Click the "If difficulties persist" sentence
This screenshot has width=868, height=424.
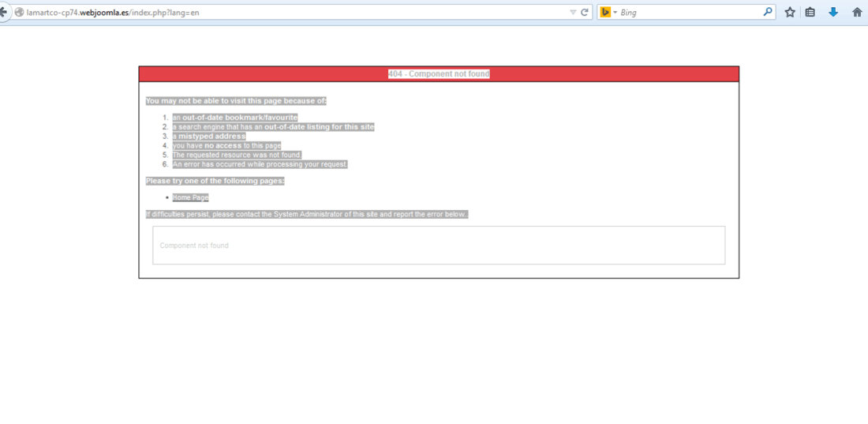307,214
